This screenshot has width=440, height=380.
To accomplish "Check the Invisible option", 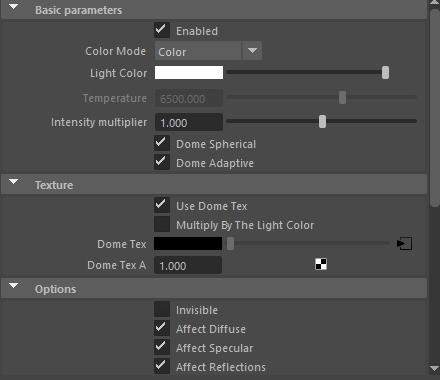I will pyautogui.click(x=162, y=309).
